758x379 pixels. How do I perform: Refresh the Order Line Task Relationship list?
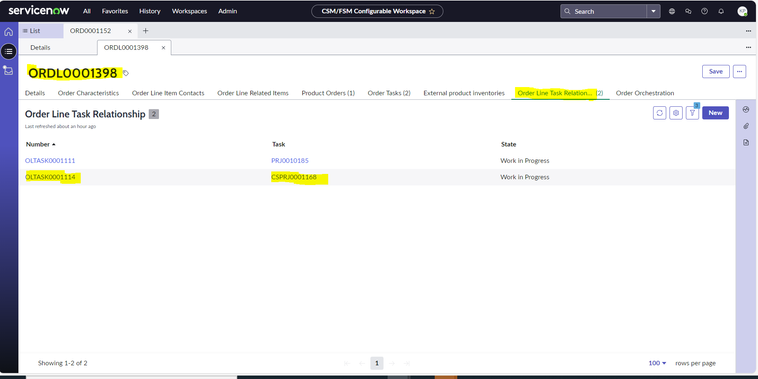click(659, 113)
